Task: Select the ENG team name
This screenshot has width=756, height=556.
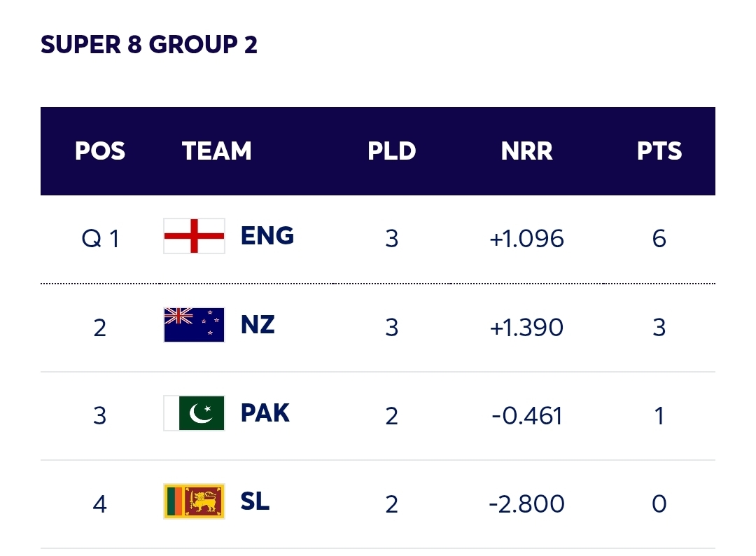Action: point(267,236)
